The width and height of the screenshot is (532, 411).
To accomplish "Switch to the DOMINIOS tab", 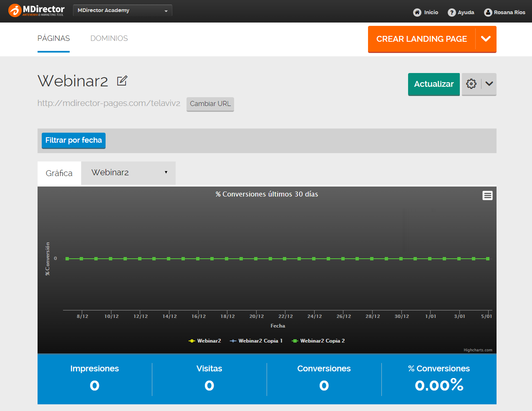I will [109, 38].
